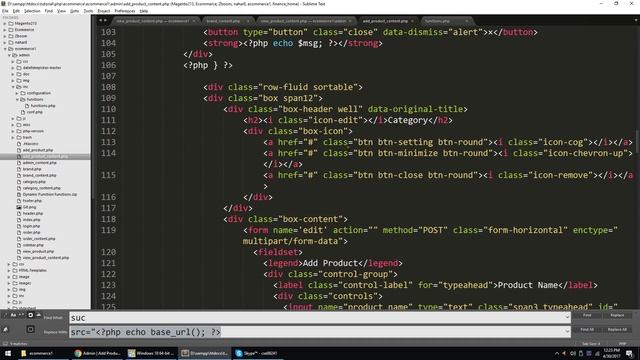Toggle case sensitive Aa option
The height and width of the screenshot is (360, 640).
pyautogui.click(x=13, y=315)
